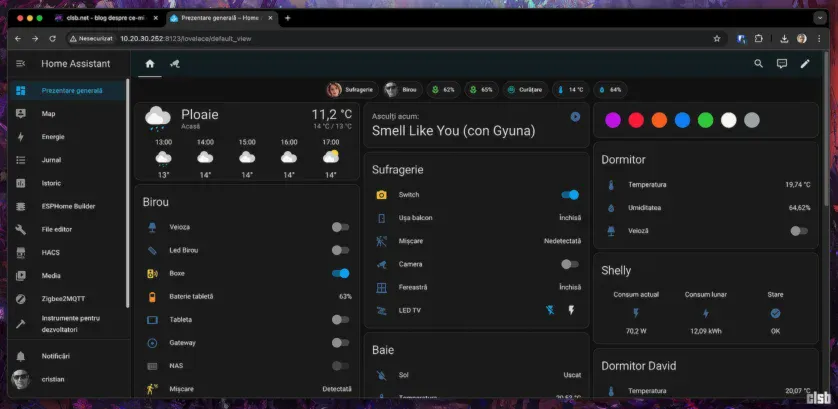This screenshot has height=409, width=838.
Task: Select the purple color swatch
Action: (x=612, y=120)
